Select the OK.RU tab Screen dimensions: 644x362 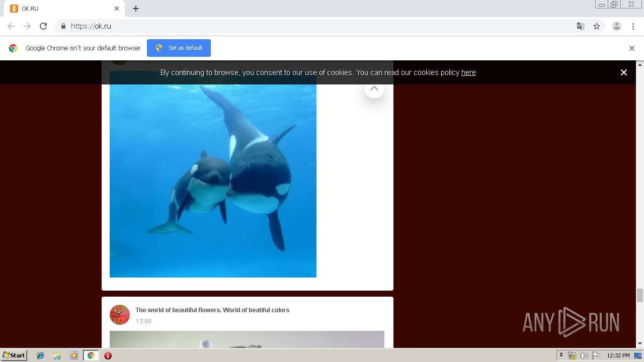[x=64, y=9]
